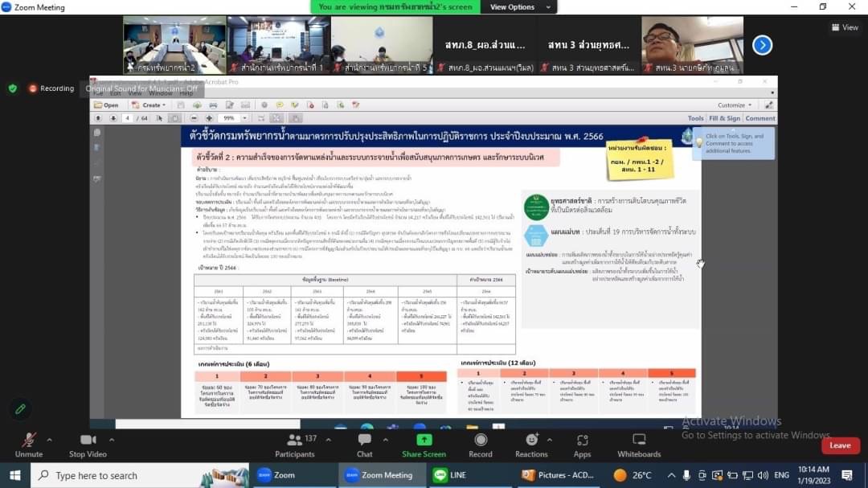
Task: Click the taskbar search box
Action: pos(140,475)
